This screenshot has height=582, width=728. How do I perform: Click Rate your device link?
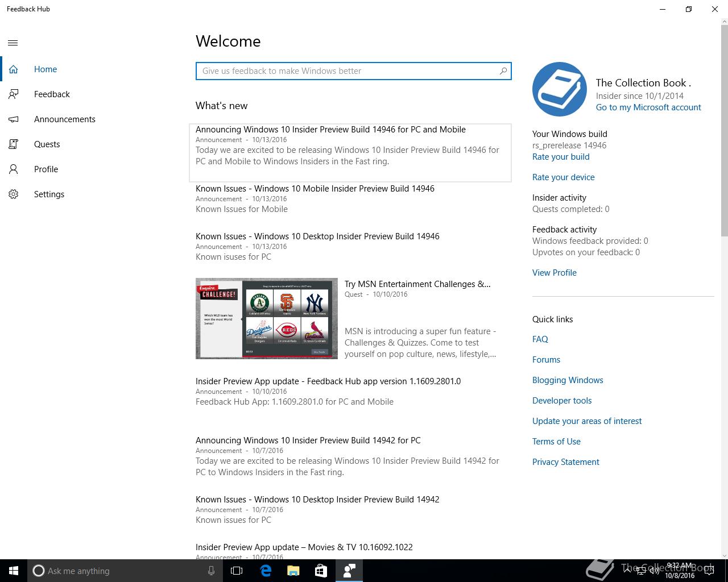click(x=564, y=177)
